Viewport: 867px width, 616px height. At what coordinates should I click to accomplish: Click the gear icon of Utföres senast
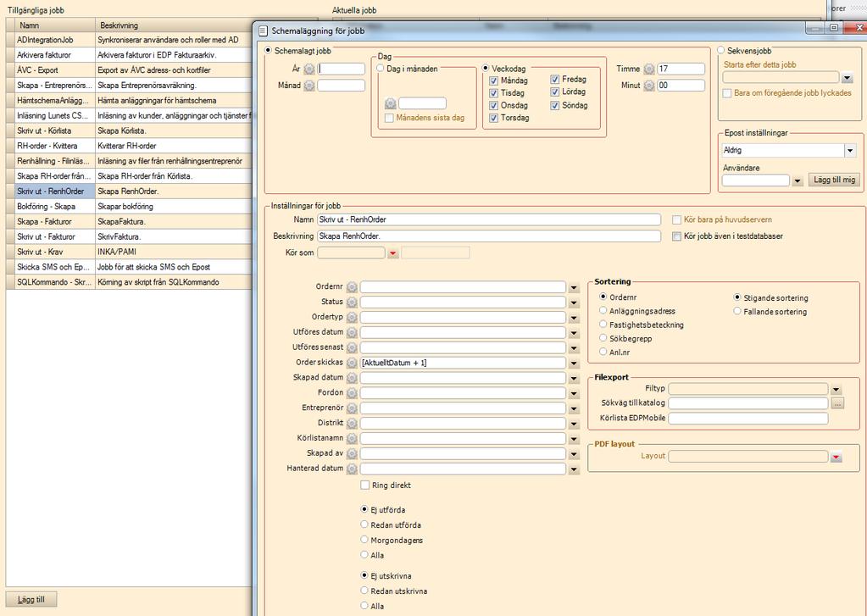coord(352,347)
